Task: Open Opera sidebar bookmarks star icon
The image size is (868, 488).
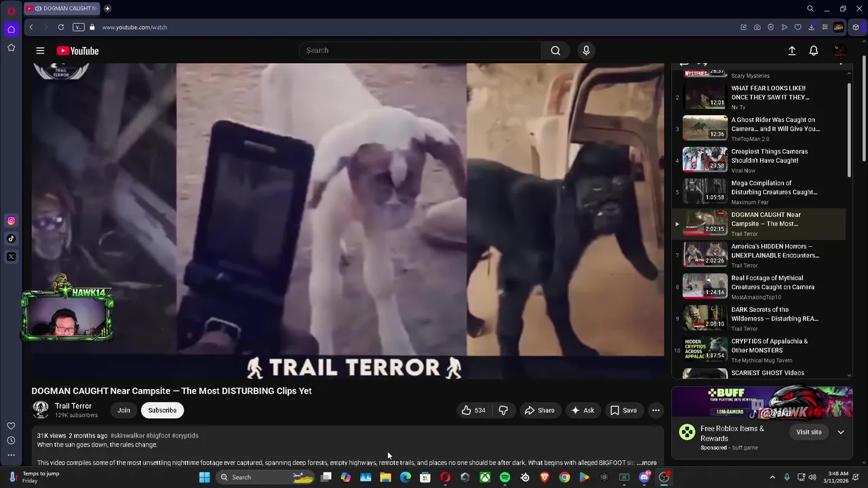Action: tap(11, 47)
